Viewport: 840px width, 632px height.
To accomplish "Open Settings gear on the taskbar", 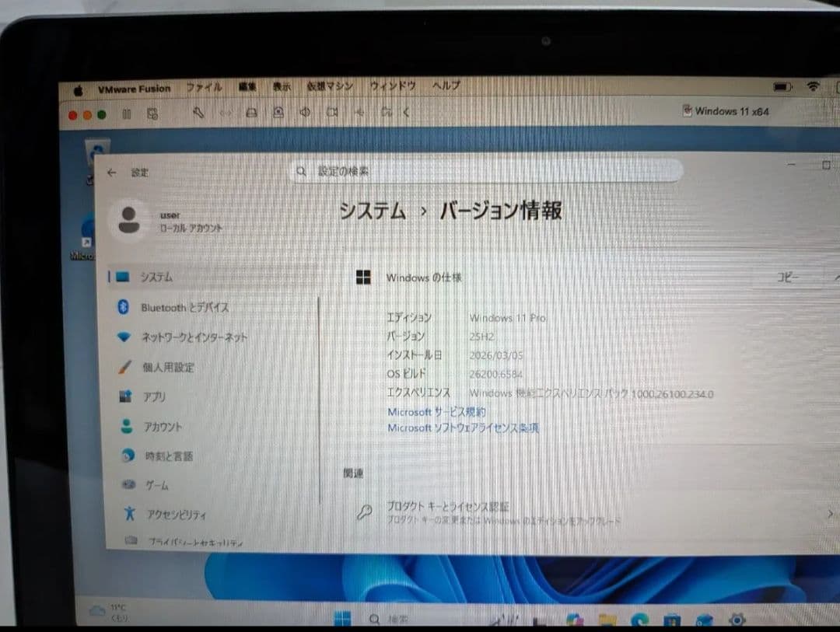I will coord(737,620).
